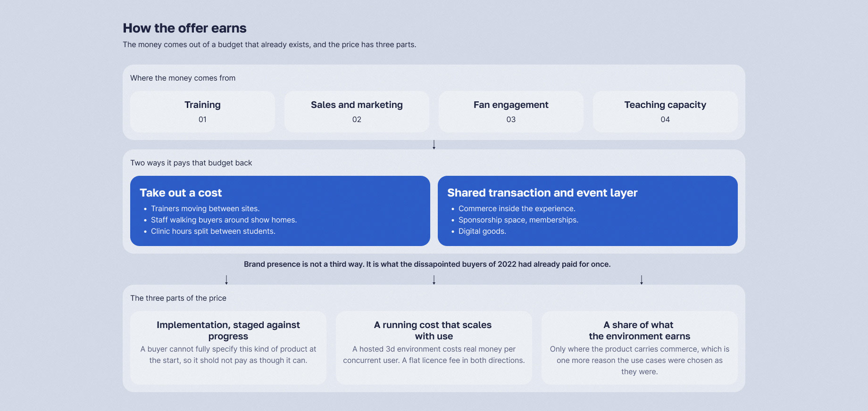Screen dimensions: 868x411
Task: Click 'Shared transaction and event layer' heading
Action: coord(542,193)
